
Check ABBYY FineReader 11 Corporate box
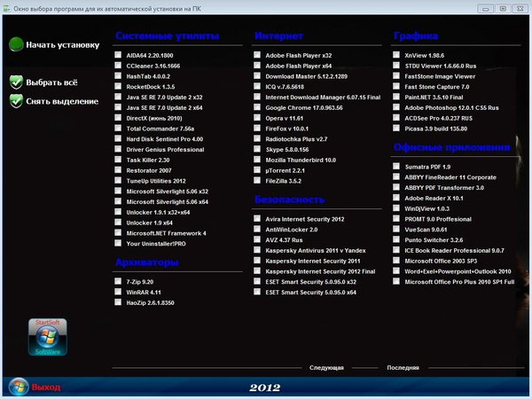(x=396, y=176)
